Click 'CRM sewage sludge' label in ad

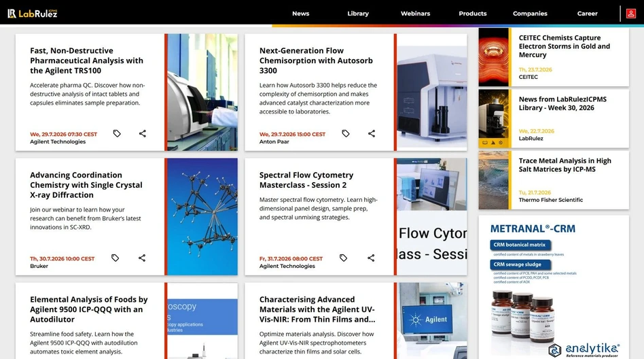point(520,264)
